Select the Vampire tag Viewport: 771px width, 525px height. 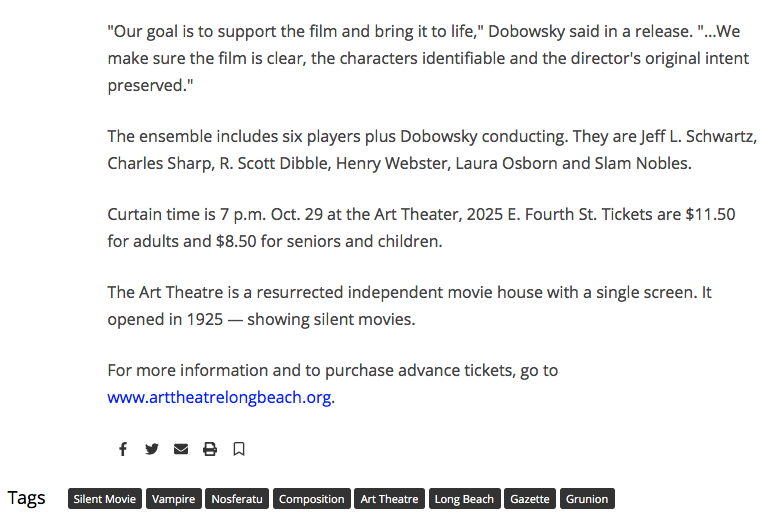[x=174, y=499]
